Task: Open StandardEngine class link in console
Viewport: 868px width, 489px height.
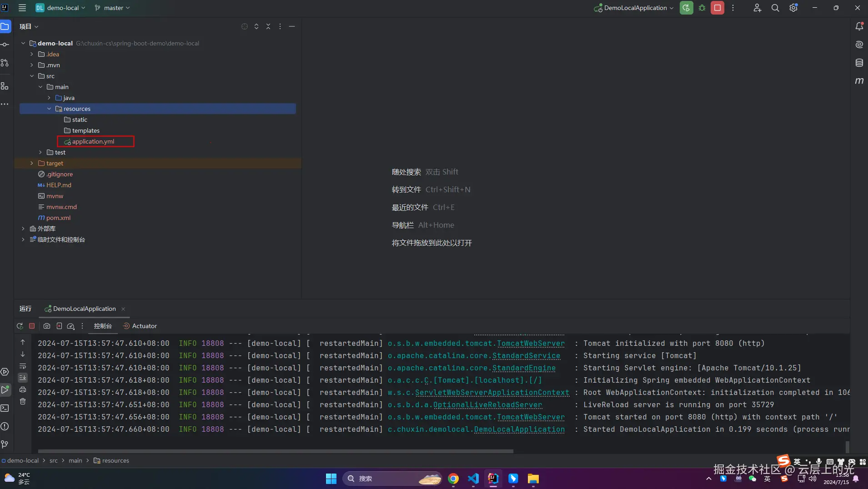Action: click(524, 368)
